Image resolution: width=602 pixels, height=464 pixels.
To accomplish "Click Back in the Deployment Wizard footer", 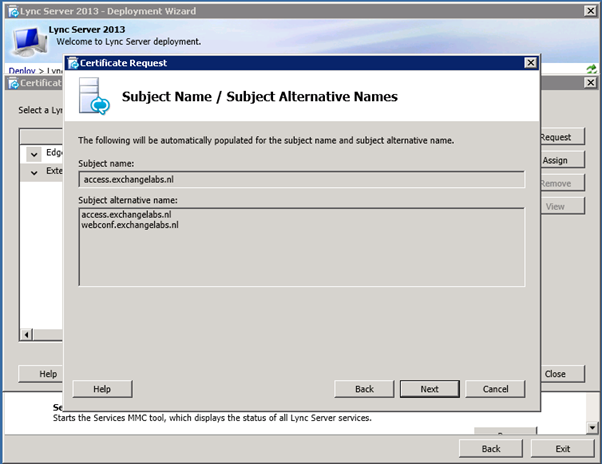I will pos(490,448).
